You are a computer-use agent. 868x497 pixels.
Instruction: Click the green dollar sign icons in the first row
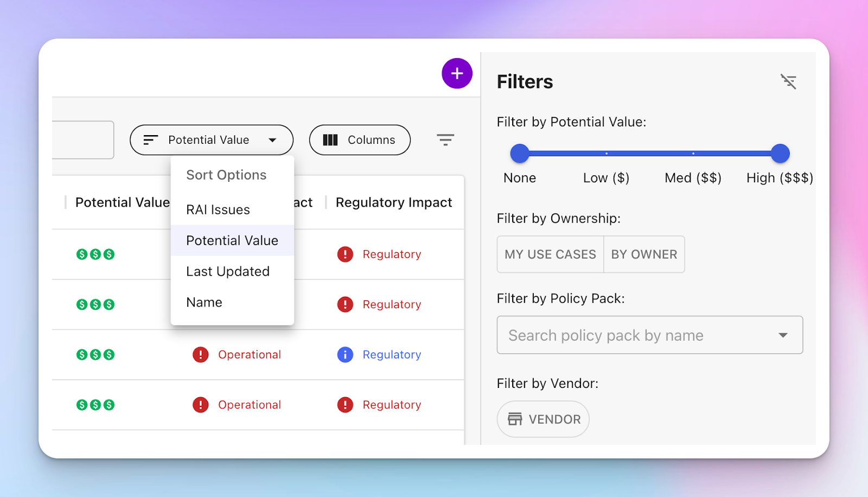(x=95, y=254)
